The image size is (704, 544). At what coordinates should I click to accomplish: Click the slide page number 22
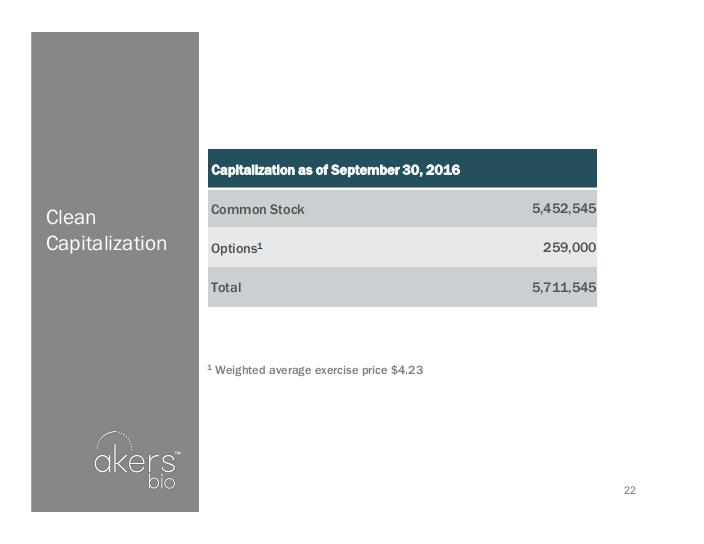click(x=629, y=490)
